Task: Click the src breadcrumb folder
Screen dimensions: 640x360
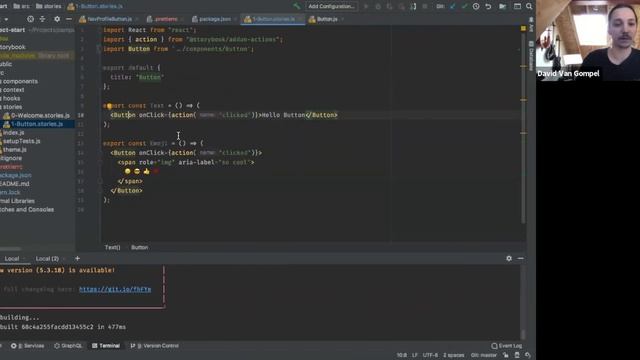Action: pyautogui.click(x=22, y=6)
